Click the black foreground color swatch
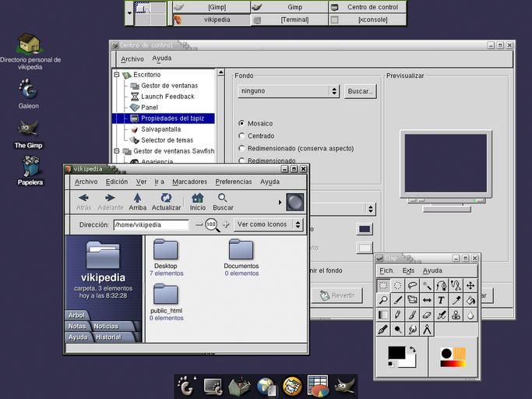This screenshot has width=532, height=399. click(396, 353)
